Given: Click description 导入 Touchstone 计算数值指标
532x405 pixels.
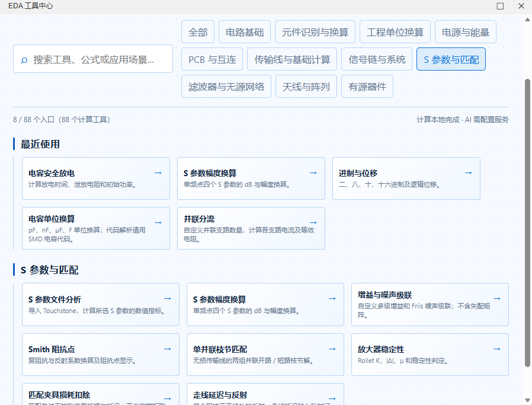Looking at the screenshot, I should pyautogui.click(x=97, y=311).
